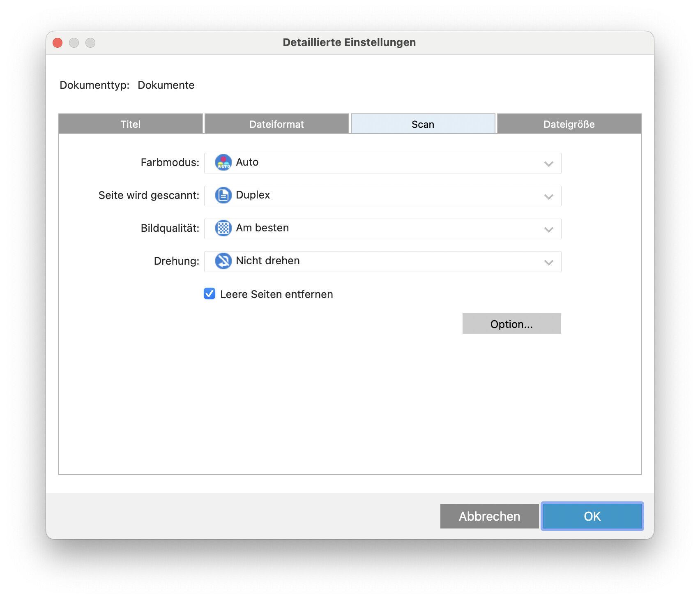Click the Leere Seiten entfernen label
The width and height of the screenshot is (700, 600).
pyautogui.click(x=276, y=294)
